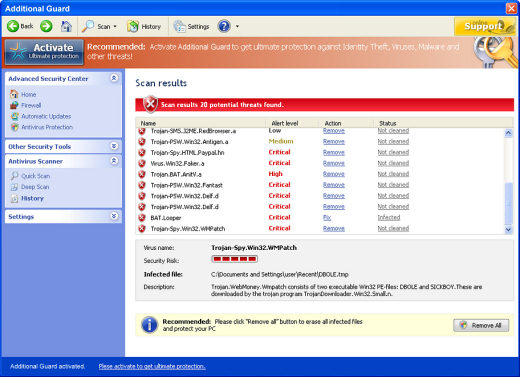
Task: Click the scan results scrollbar down arrow
Action: pos(508,229)
